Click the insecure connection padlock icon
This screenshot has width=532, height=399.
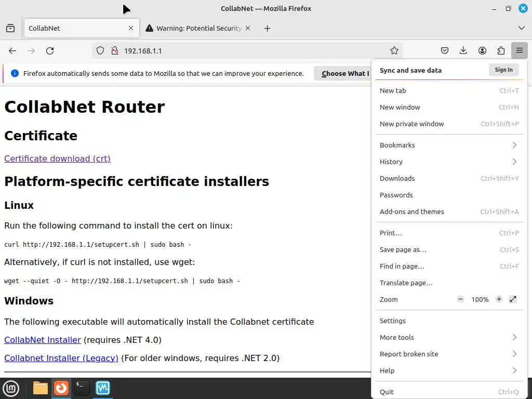point(115,51)
